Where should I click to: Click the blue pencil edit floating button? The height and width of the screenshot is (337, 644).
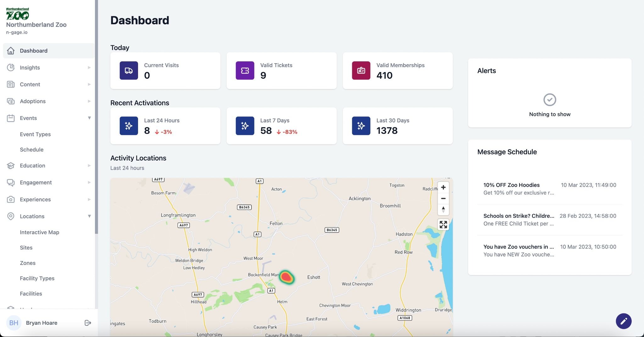(x=623, y=321)
